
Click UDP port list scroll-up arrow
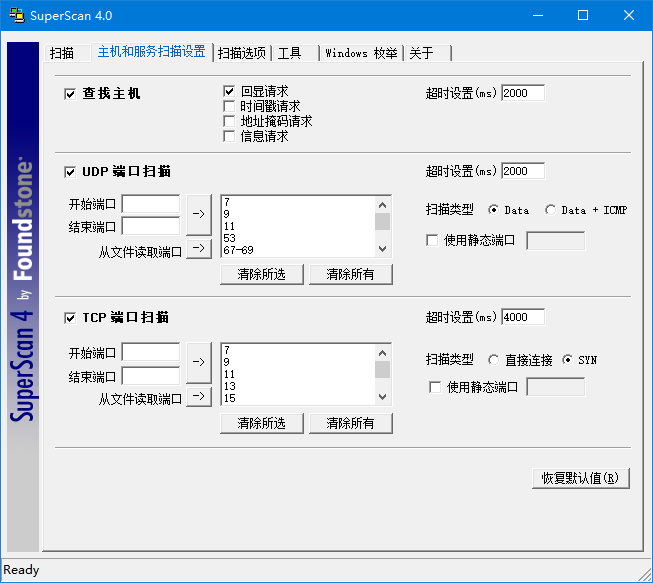(x=382, y=205)
